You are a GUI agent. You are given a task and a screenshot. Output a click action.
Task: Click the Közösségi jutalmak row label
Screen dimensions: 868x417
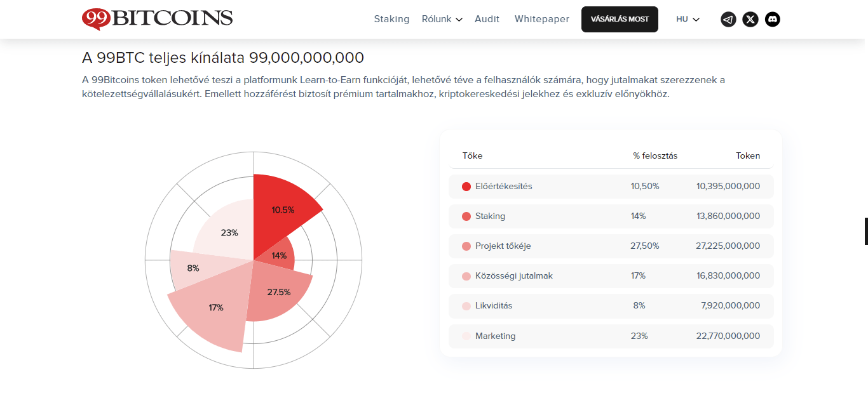(x=514, y=276)
